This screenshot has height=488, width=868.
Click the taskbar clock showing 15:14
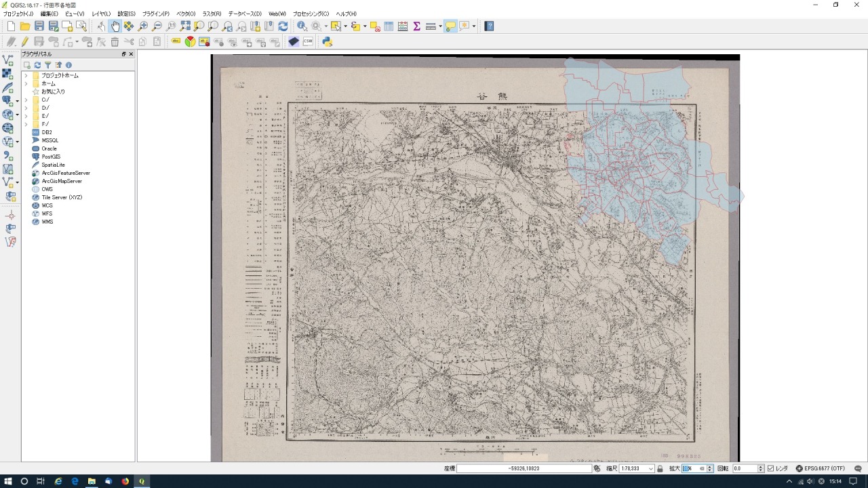tap(835, 481)
